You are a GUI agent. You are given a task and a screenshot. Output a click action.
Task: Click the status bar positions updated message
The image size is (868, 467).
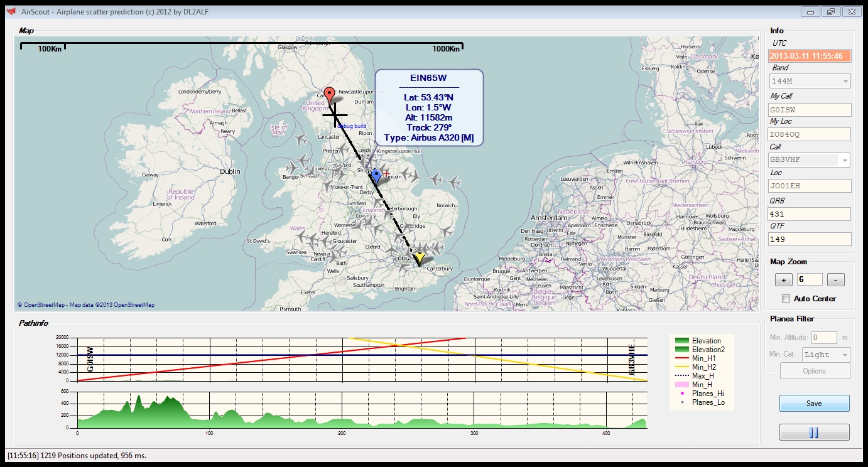click(77, 456)
